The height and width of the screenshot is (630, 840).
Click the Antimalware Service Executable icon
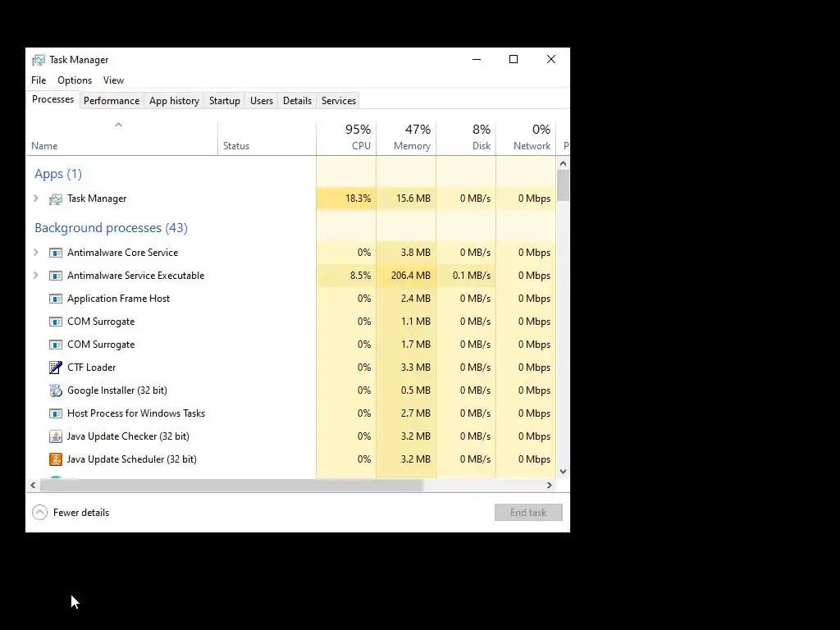(56, 276)
